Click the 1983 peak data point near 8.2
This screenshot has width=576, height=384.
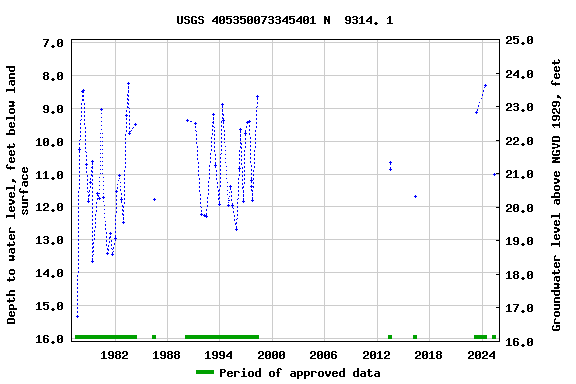(129, 83)
